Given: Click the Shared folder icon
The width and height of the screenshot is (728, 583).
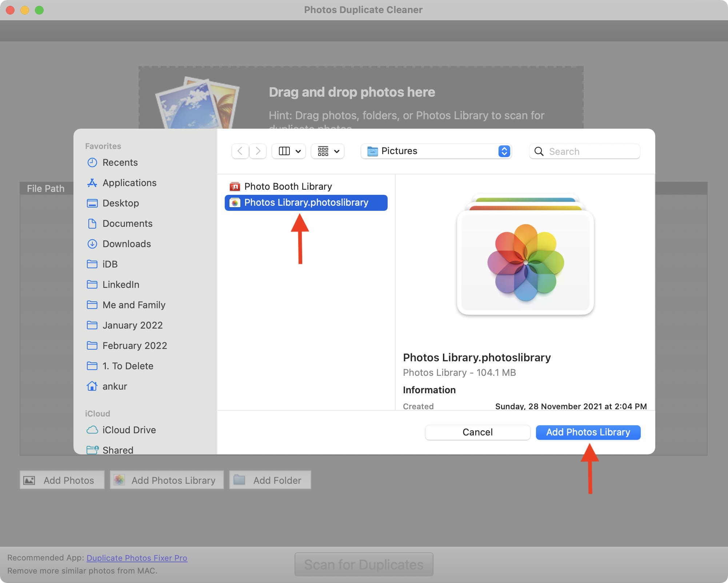Looking at the screenshot, I should pos(92,450).
